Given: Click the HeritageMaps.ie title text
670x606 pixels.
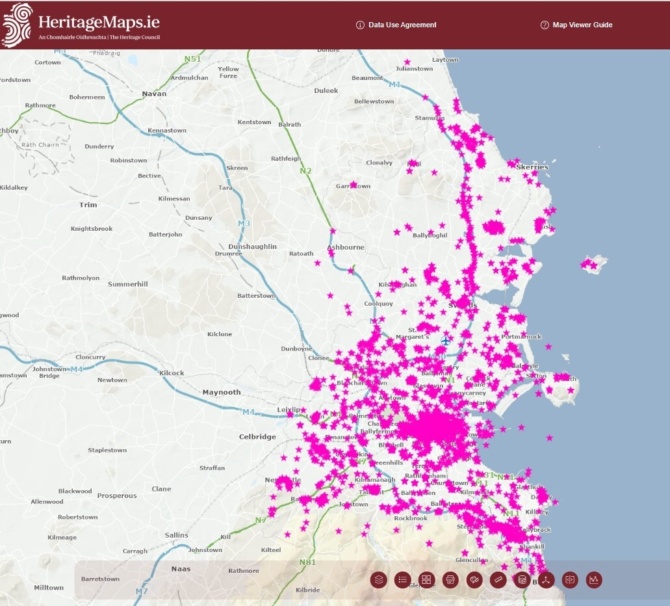Looking at the screenshot, I should click(x=99, y=22).
